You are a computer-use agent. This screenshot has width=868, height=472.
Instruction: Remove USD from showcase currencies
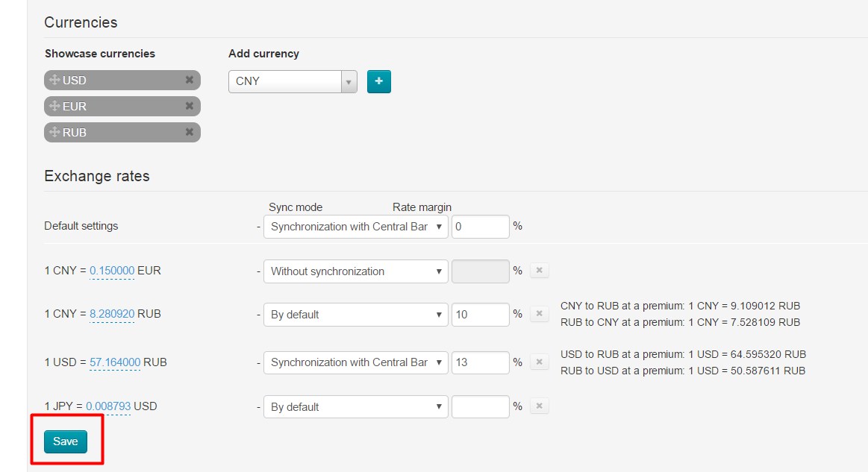(190, 80)
